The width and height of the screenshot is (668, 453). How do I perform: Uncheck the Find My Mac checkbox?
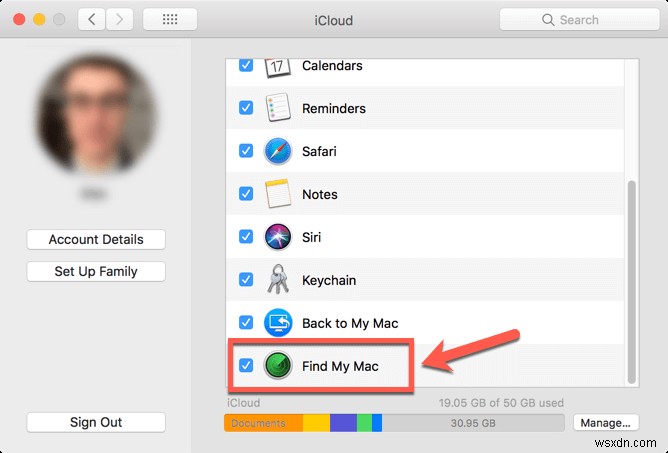point(246,365)
